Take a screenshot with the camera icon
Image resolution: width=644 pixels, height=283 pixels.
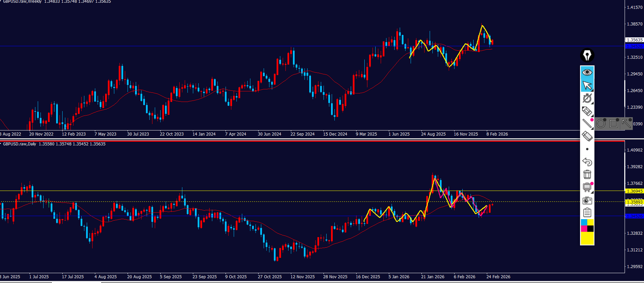(x=587, y=200)
